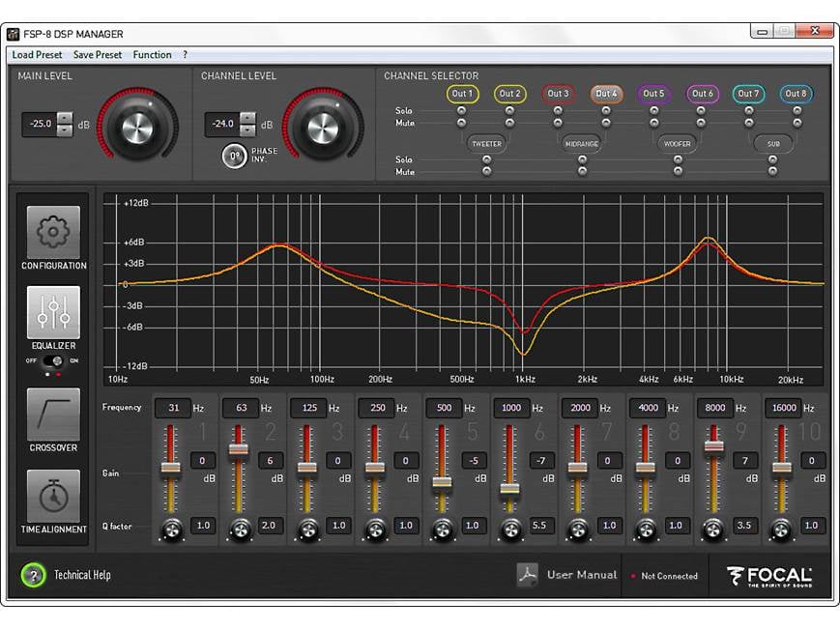Solo the Woofer group
The width and height of the screenshot is (840, 630).
678,159
